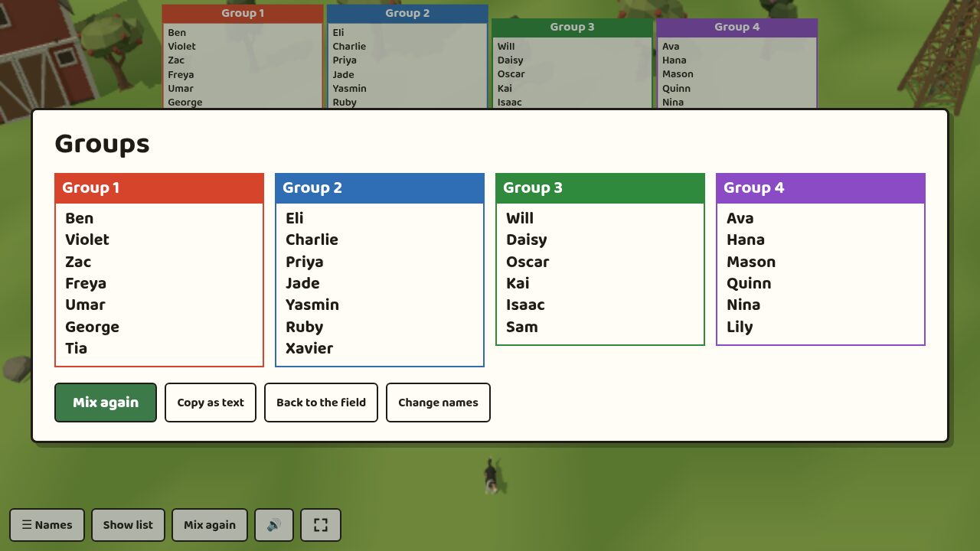This screenshot has width=980, height=551.
Task: Select Tia in Group 1
Action: click(x=77, y=348)
